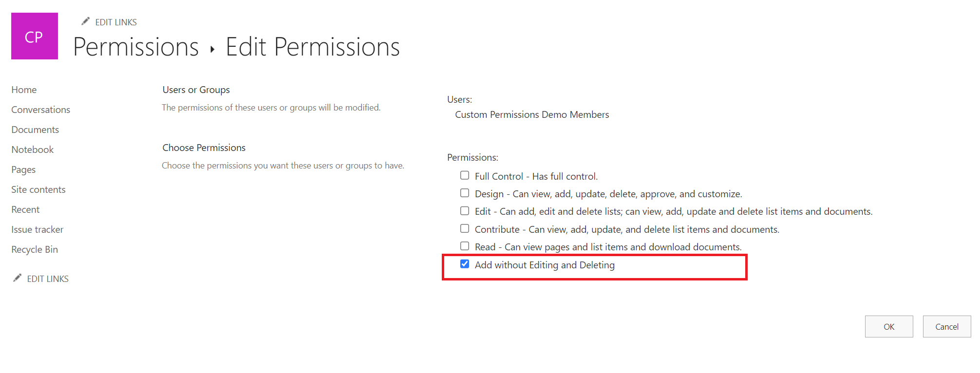This screenshot has width=980, height=373.
Task: Click the pencil icon beside top EDIT LINKS
Action: point(85,21)
